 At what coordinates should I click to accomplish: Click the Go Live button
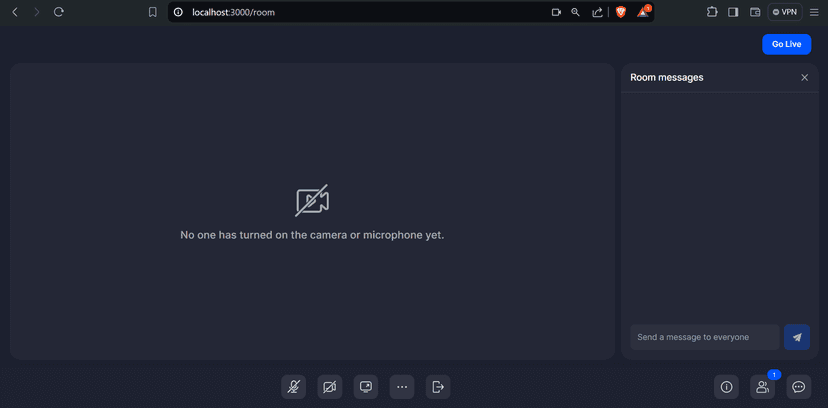pos(786,44)
